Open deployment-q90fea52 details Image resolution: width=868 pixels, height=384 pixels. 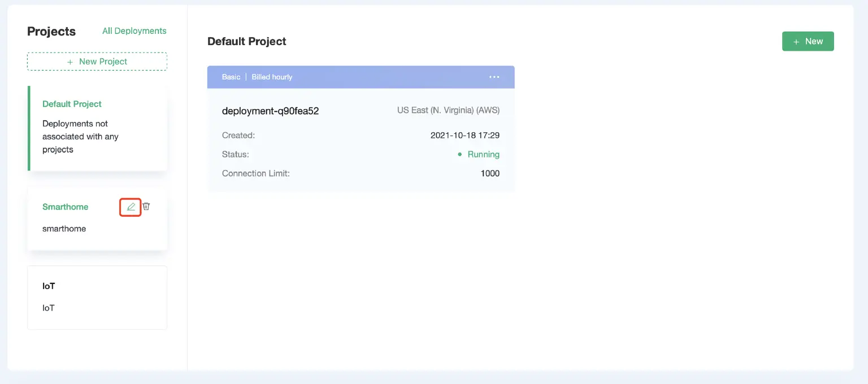(270, 111)
